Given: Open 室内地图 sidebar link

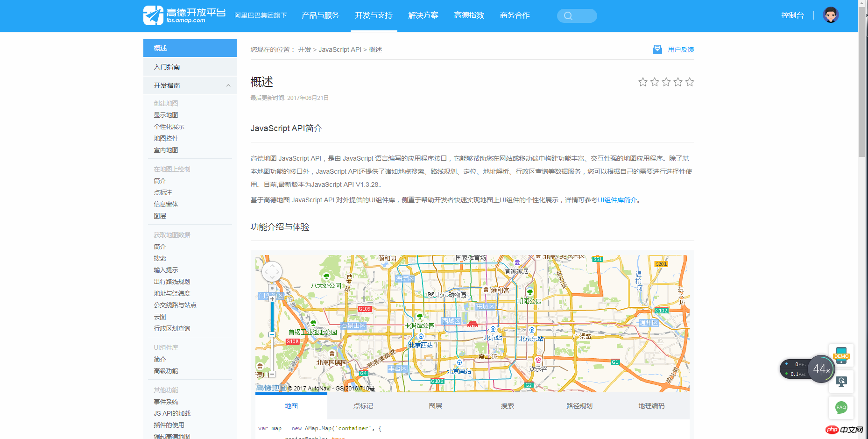Looking at the screenshot, I should pyautogui.click(x=166, y=150).
